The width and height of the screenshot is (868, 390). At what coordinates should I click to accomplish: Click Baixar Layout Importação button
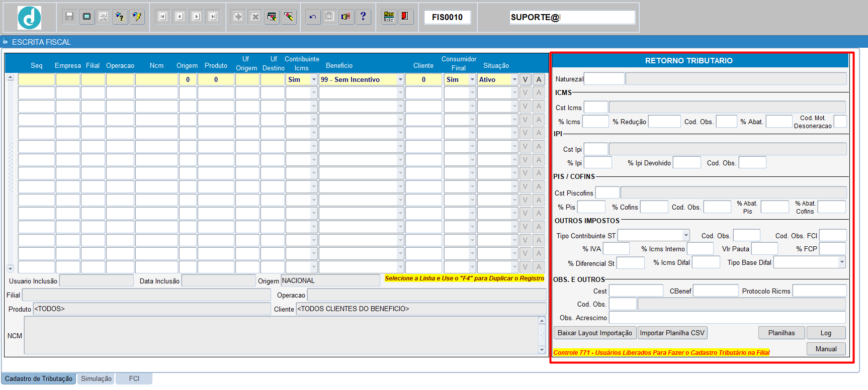pos(595,333)
